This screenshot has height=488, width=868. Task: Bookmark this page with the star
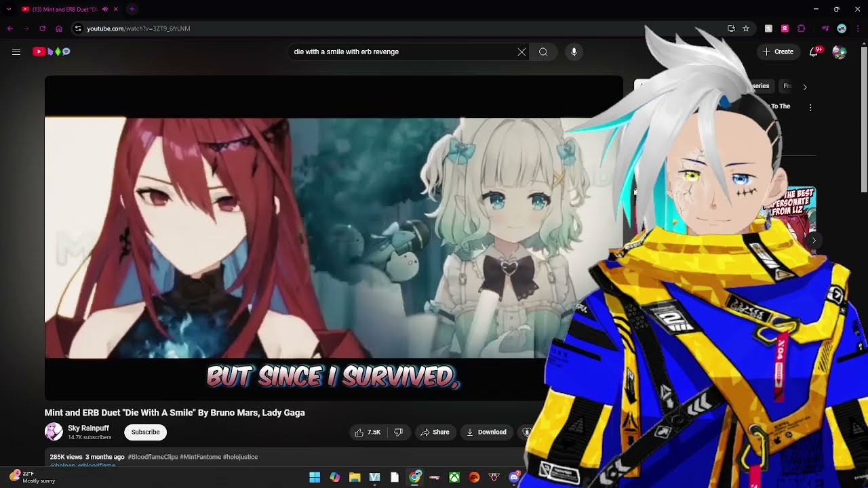[x=746, y=28]
